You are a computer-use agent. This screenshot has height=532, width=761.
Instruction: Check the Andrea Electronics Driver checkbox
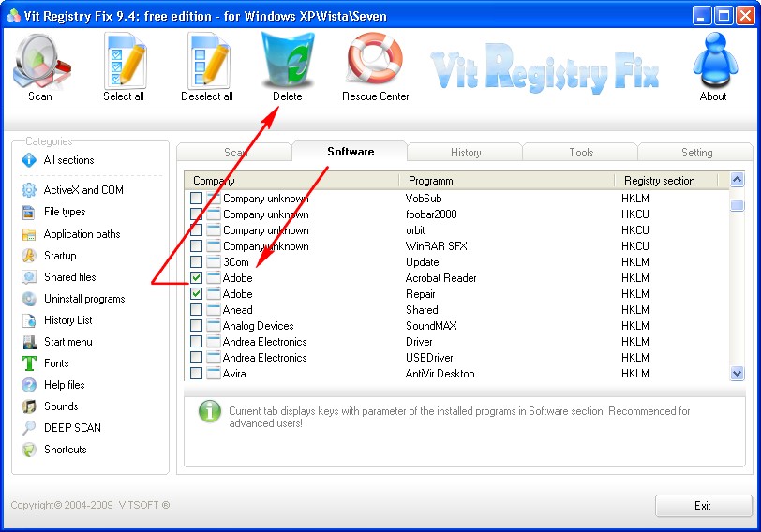click(x=196, y=342)
